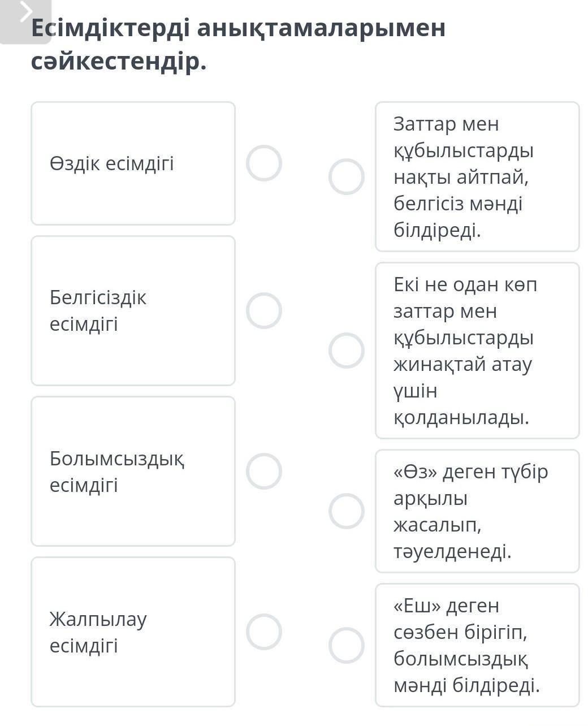This screenshot has height=726, width=588.
Task: Select the circle next to Белгісіздік есімдігі
Action: tap(264, 310)
